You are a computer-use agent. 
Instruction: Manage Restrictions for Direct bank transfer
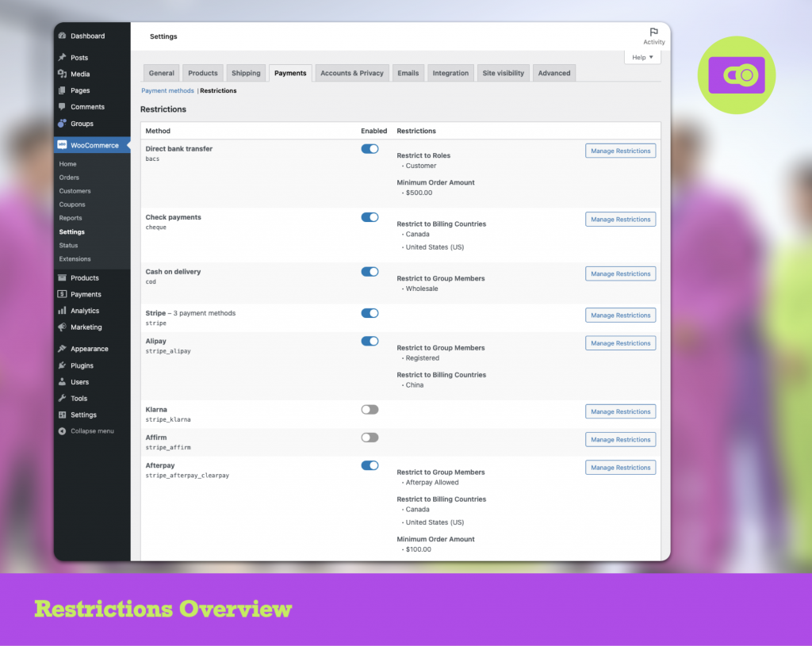tap(620, 151)
